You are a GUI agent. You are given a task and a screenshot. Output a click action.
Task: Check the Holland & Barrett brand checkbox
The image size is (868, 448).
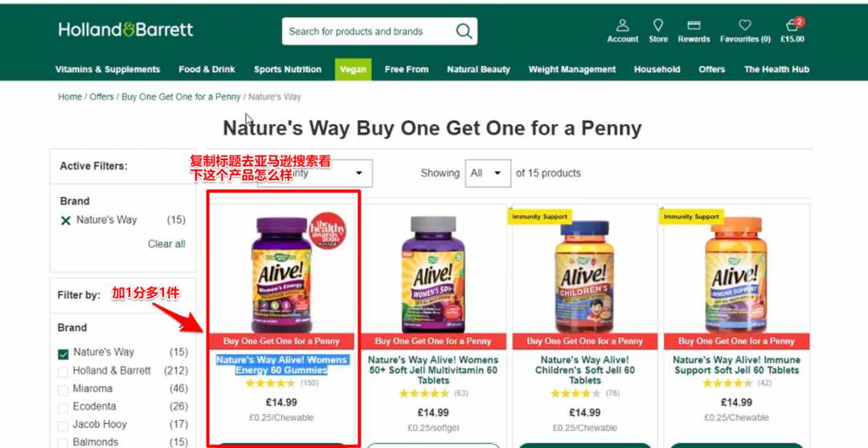pos(63,372)
